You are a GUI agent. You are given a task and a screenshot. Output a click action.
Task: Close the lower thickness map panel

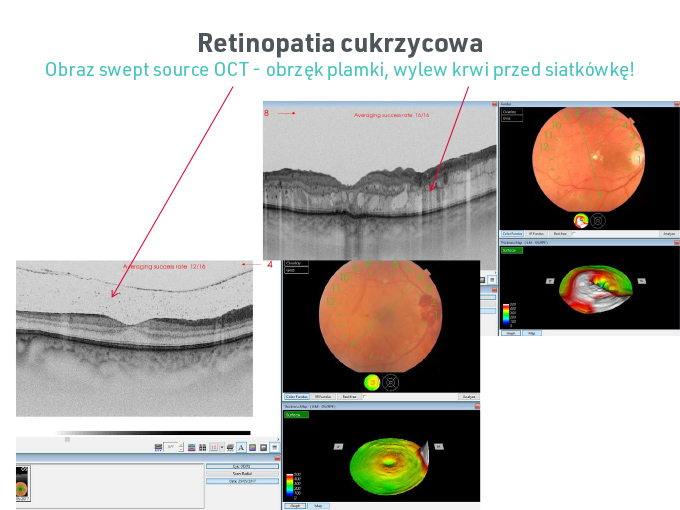coord(477,406)
